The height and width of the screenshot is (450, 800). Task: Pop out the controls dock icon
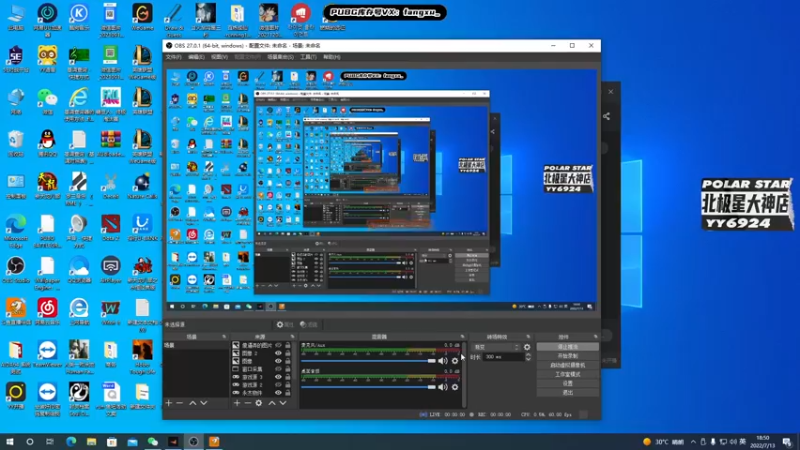coord(595,337)
